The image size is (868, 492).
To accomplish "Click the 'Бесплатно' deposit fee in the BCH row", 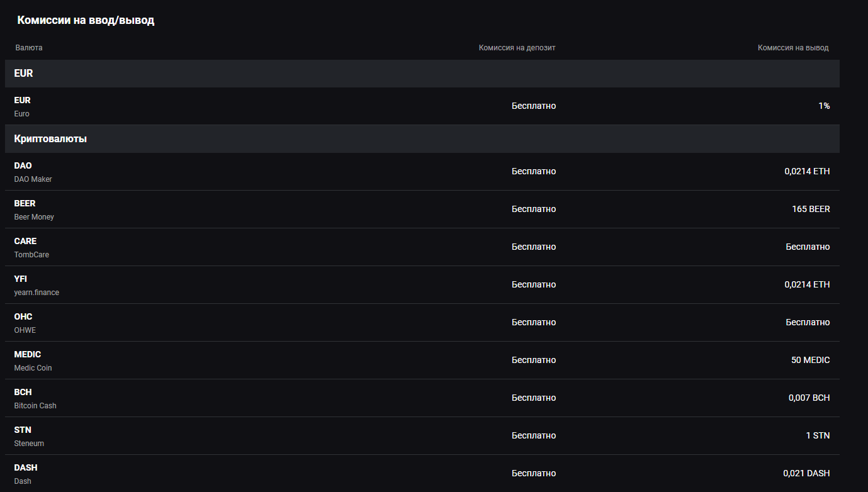I will click(x=534, y=398).
